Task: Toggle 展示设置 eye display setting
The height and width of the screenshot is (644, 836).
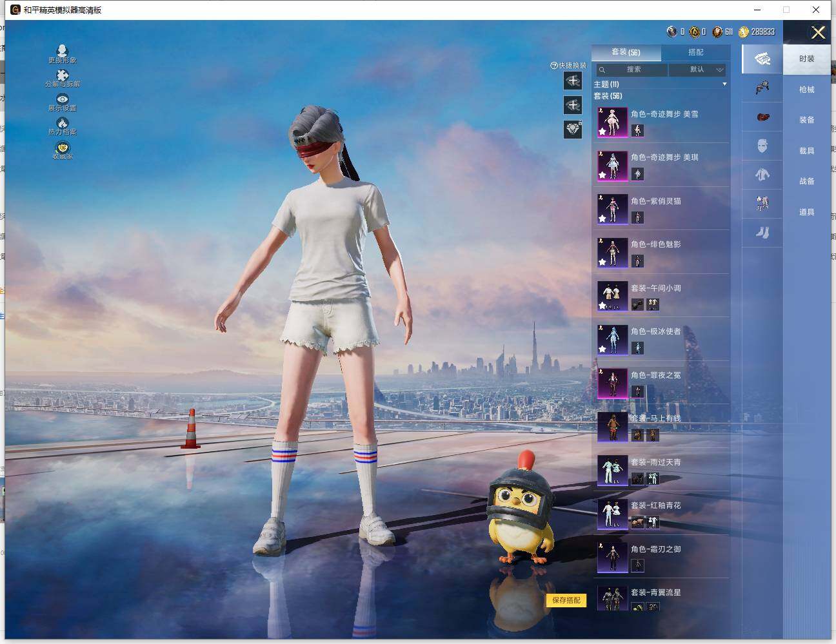Action: click(x=62, y=99)
